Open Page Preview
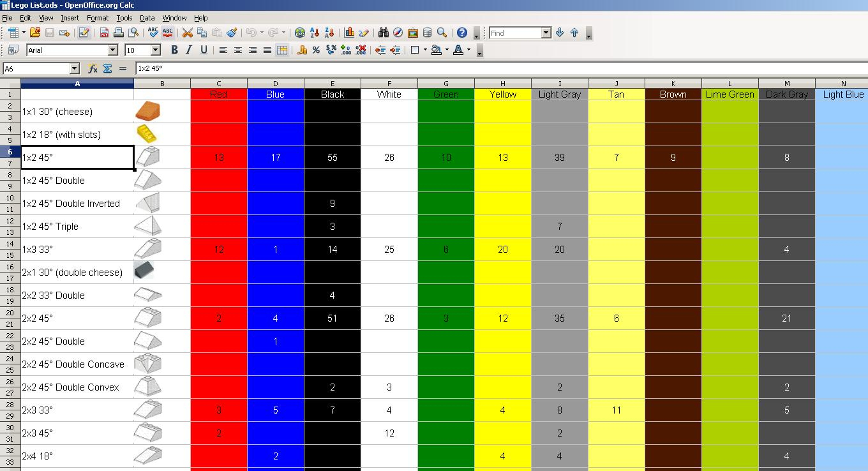Screen dimensions: 868x471 [x=133, y=33]
